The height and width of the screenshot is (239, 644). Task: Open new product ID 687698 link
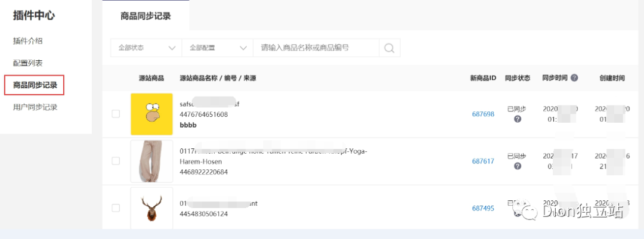coord(483,114)
